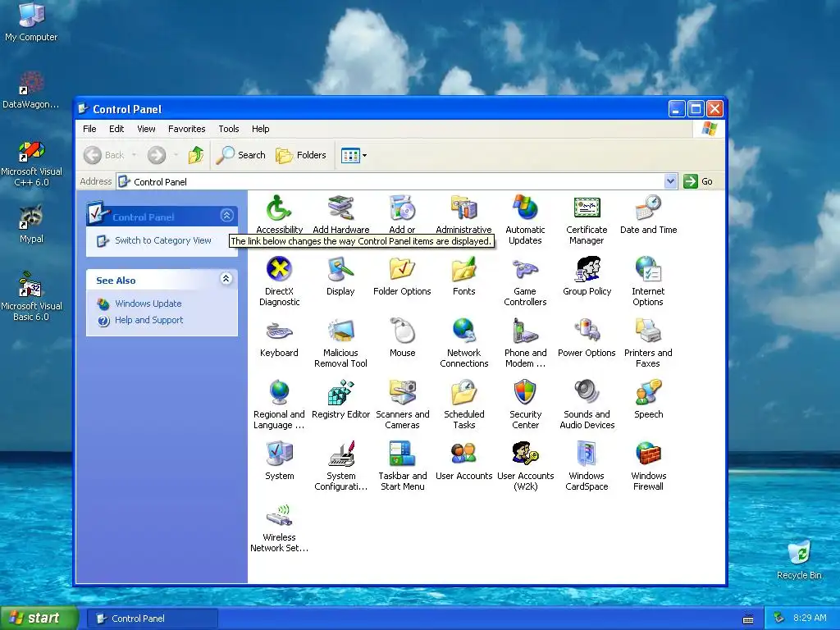This screenshot has height=630, width=840.
Task: Open Date and Time icon
Action: (x=648, y=208)
